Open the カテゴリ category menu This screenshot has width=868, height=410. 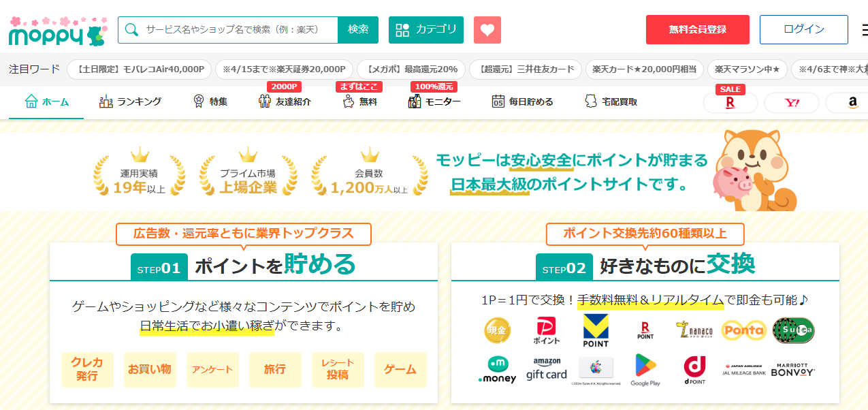tap(426, 29)
